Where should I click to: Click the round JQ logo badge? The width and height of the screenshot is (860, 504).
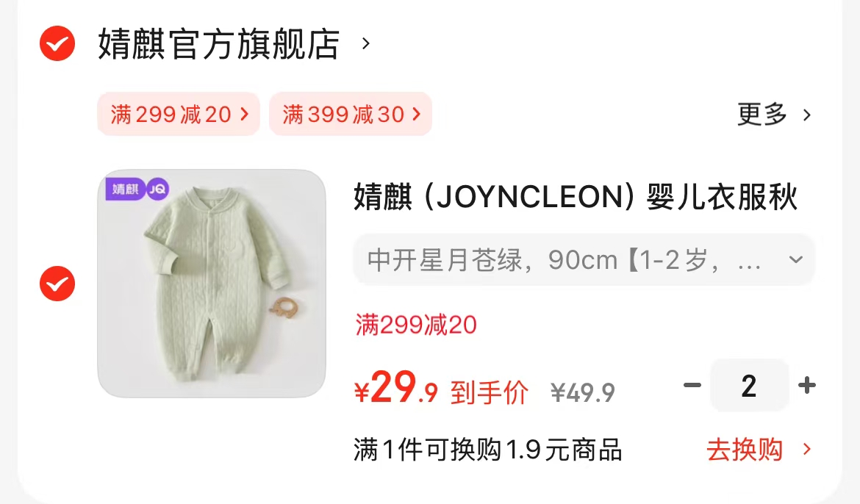[158, 190]
